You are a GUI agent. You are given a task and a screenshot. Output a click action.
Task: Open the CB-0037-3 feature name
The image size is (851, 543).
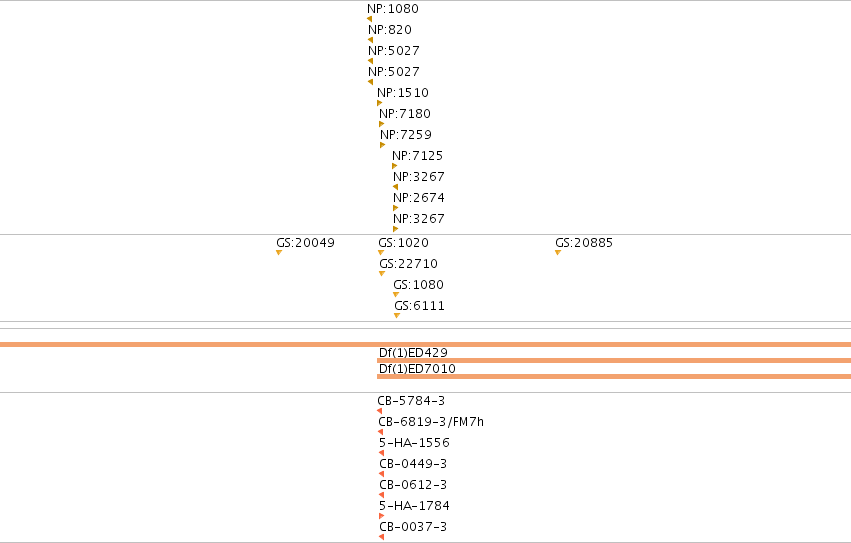tap(414, 527)
